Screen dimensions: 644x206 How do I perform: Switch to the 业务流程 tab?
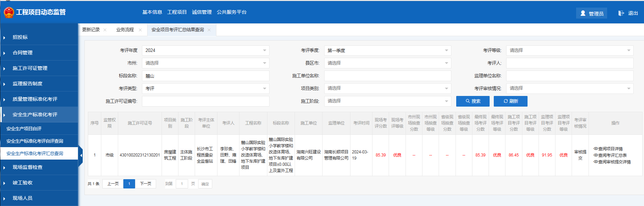(125, 30)
